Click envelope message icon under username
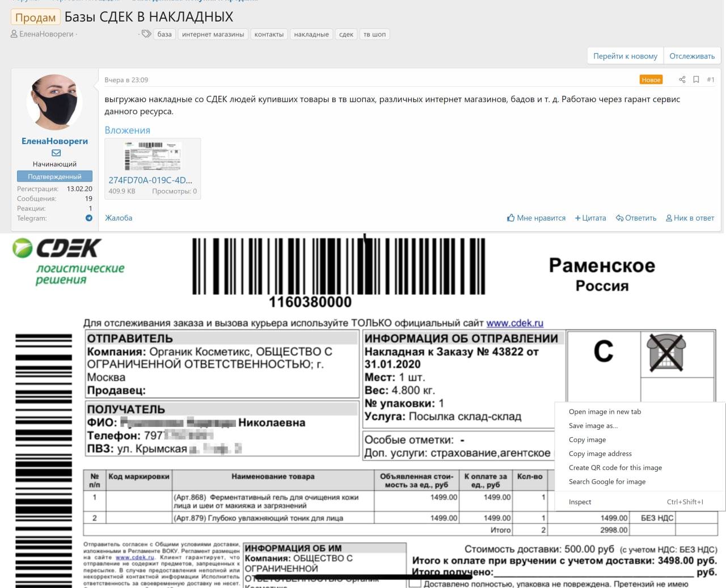726x588 pixels. coord(56,153)
